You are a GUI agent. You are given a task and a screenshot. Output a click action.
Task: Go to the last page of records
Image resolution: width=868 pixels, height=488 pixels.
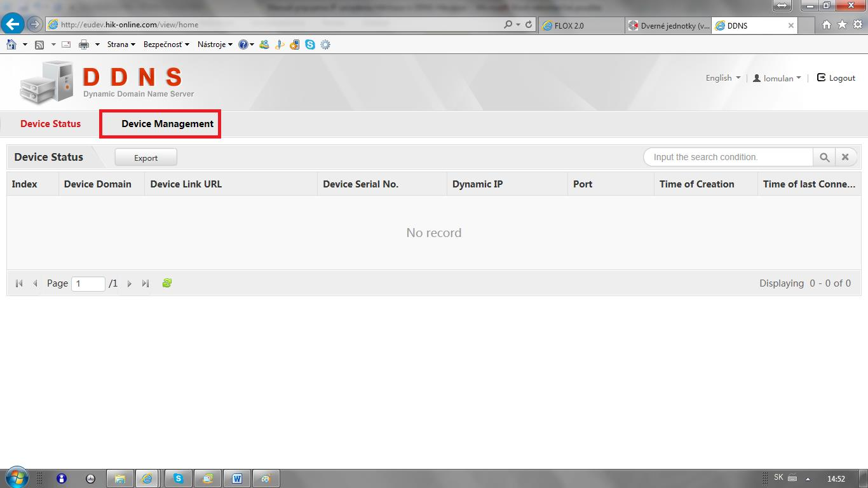(x=146, y=283)
